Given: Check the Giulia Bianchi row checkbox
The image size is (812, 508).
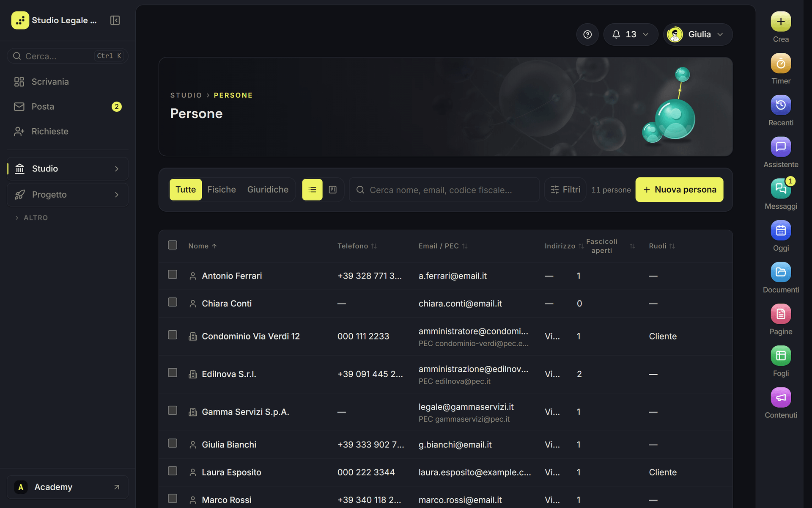Looking at the screenshot, I should [x=173, y=443].
